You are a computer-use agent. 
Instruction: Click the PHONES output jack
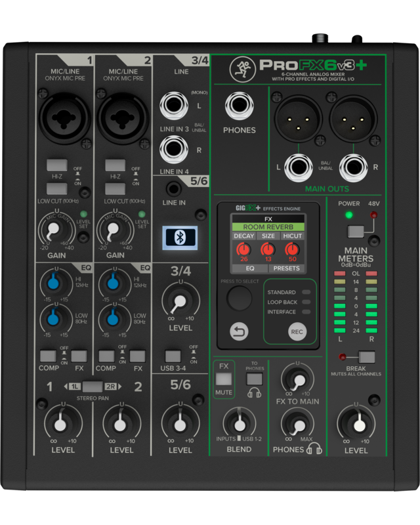click(239, 106)
